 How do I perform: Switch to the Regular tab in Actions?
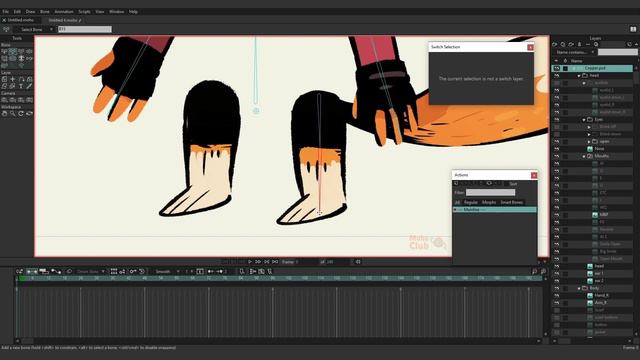tap(470, 202)
